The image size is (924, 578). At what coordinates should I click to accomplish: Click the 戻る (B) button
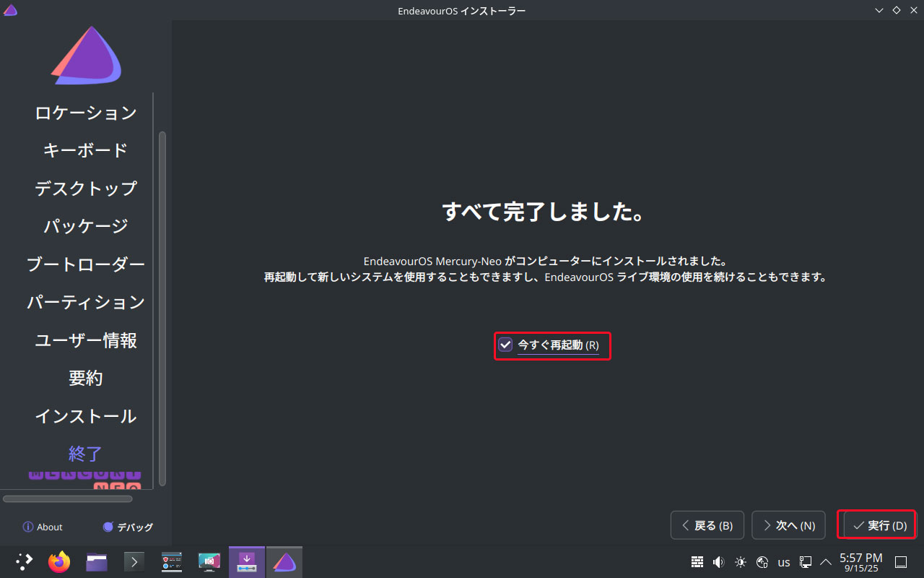(707, 525)
